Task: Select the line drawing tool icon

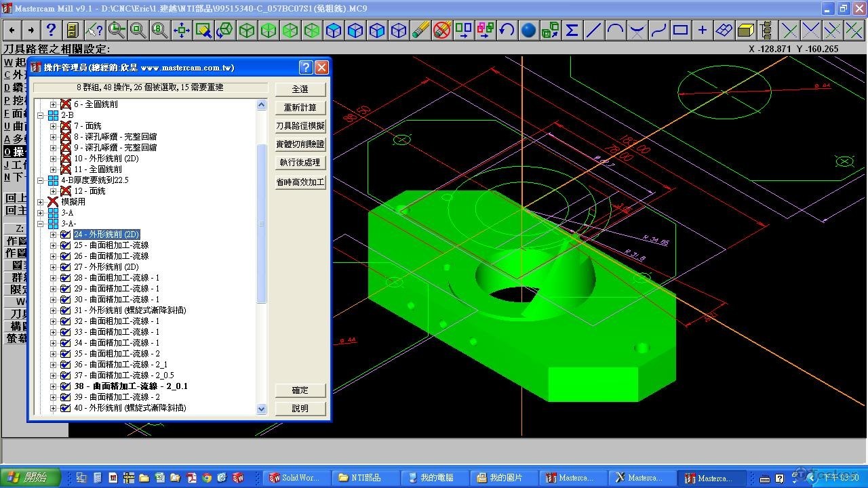Action: pyautogui.click(x=593, y=30)
